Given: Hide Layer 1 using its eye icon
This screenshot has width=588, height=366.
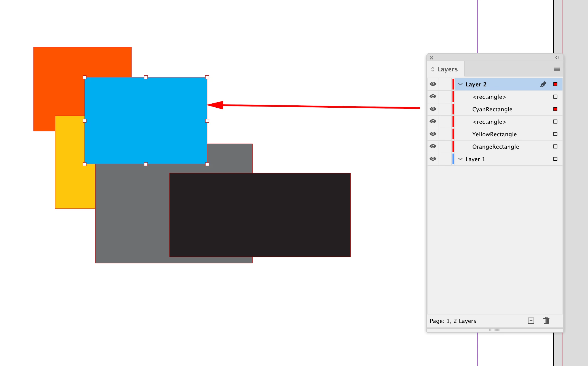Looking at the screenshot, I should pyautogui.click(x=433, y=159).
